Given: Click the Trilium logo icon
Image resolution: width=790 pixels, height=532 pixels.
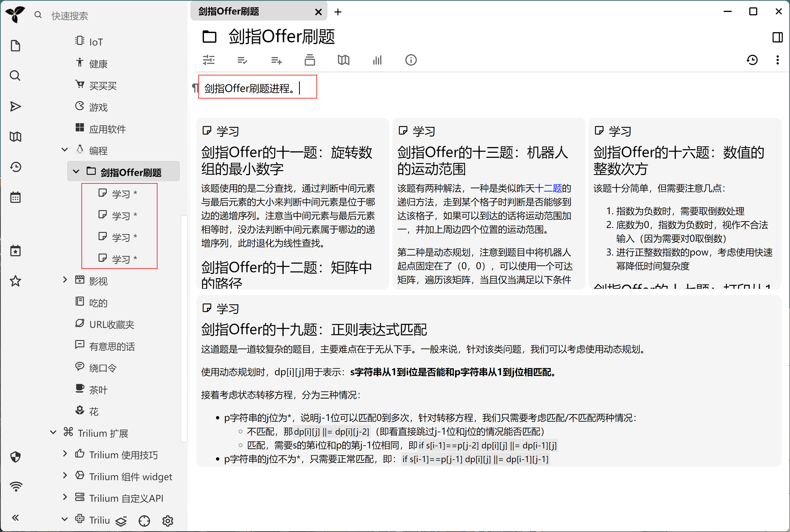Looking at the screenshot, I should coord(15,14).
